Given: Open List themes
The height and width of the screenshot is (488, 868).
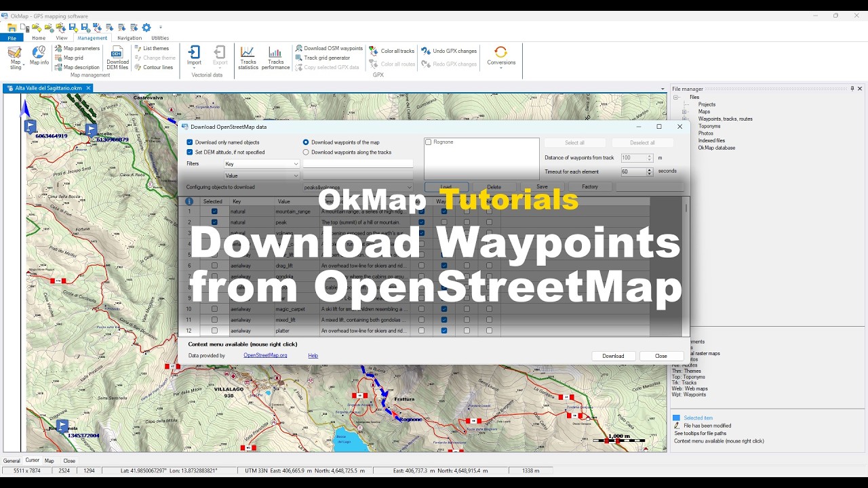Looking at the screenshot, I should pyautogui.click(x=151, y=48).
